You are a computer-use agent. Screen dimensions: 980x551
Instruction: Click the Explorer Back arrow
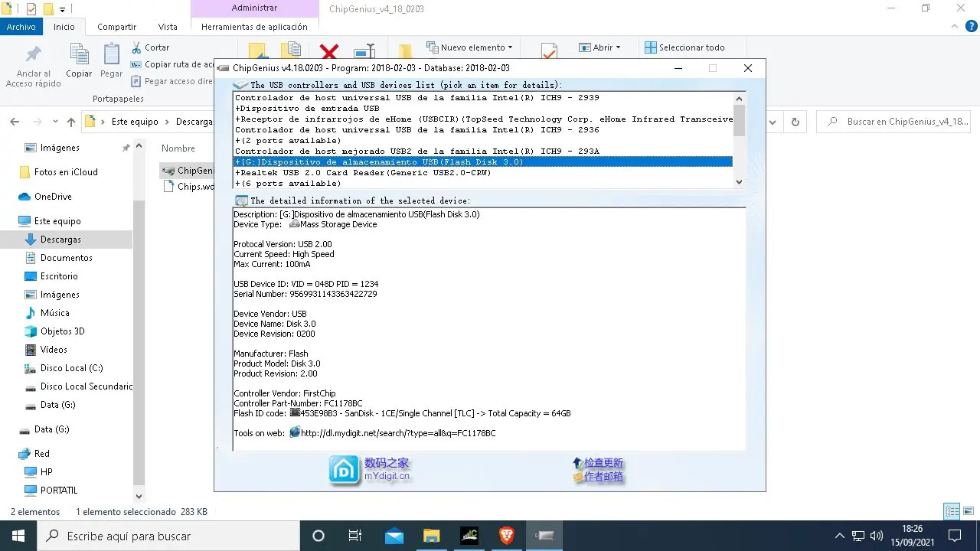click(15, 122)
